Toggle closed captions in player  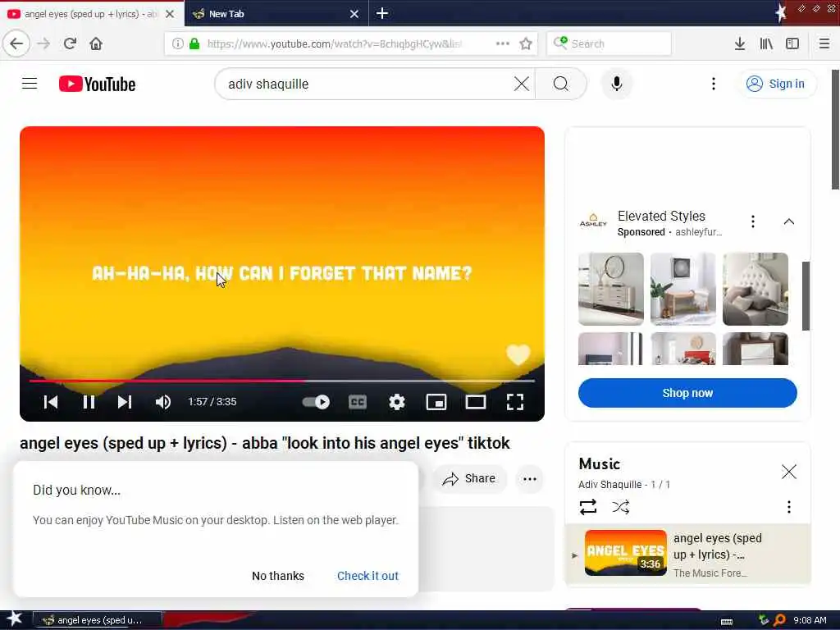pyautogui.click(x=358, y=402)
